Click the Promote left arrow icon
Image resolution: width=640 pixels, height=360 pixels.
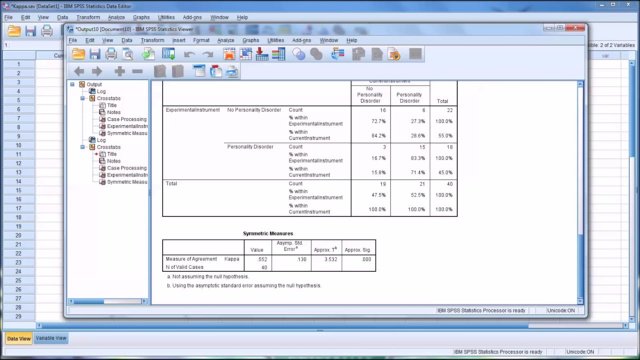(79, 71)
